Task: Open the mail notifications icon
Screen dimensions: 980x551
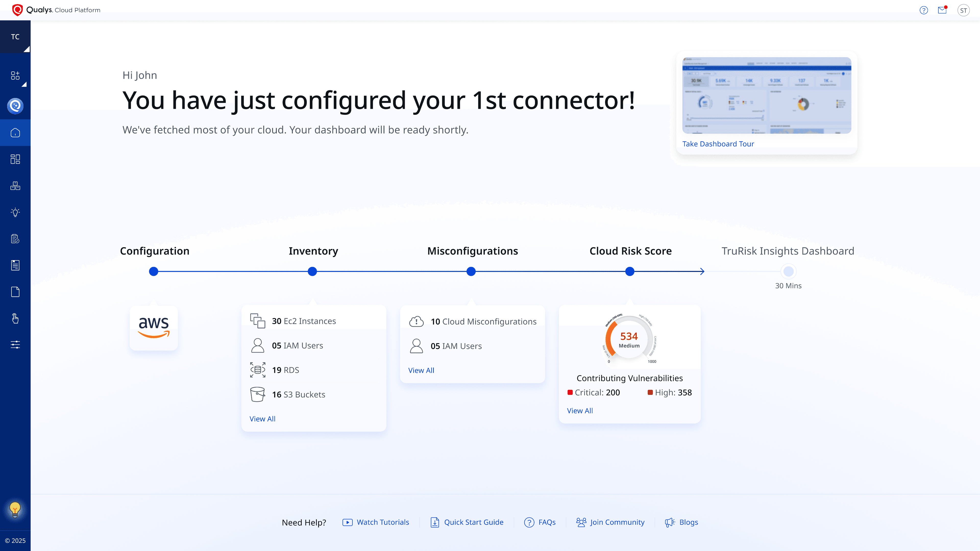Action: (942, 10)
